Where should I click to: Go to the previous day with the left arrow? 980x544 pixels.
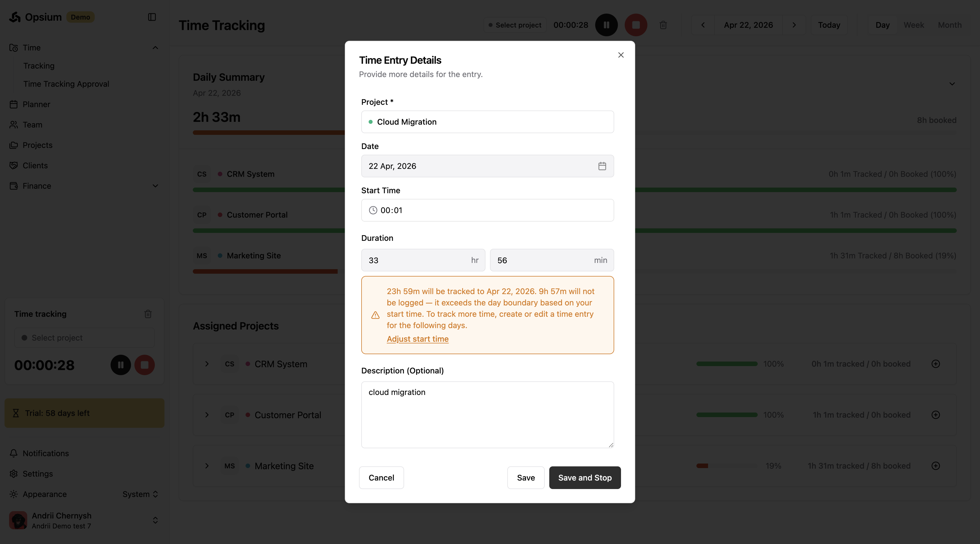click(x=703, y=25)
